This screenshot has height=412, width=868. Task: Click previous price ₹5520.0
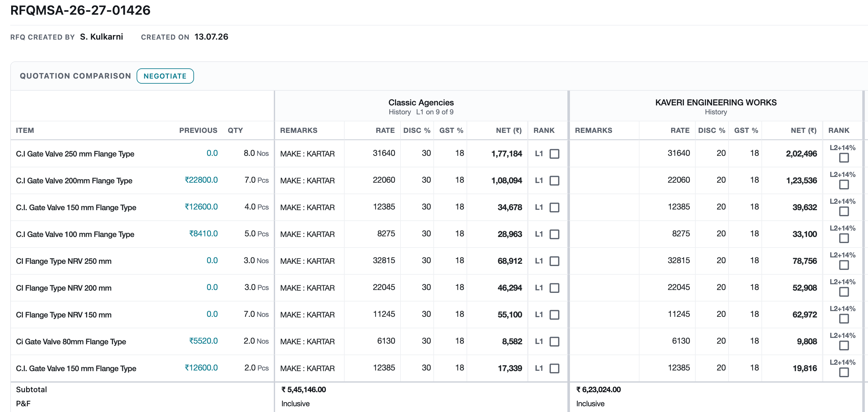point(203,341)
